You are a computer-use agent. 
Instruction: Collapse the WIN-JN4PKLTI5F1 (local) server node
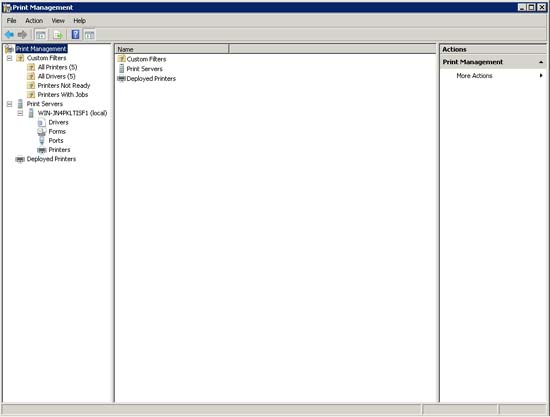pyautogui.click(x=20, y=113)
